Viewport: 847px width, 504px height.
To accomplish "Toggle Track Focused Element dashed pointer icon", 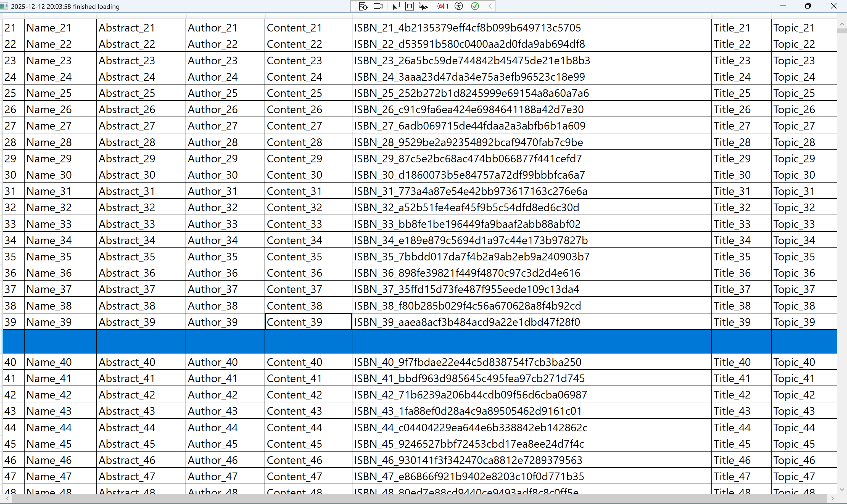I will tap(424, 6).
